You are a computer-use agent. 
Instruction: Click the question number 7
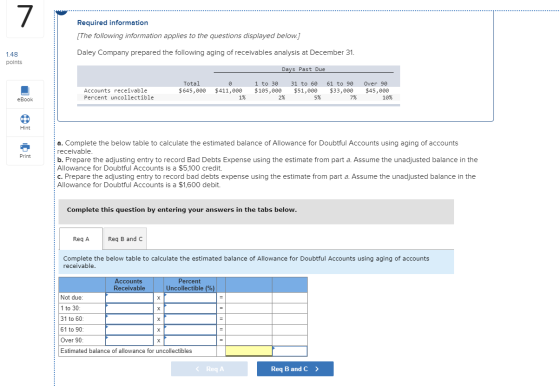25,16
